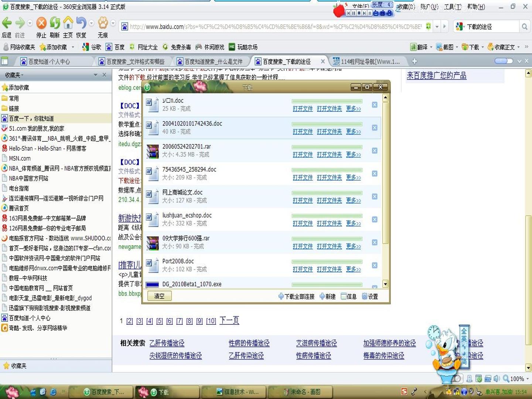Click the 清空 clear button
This screenshot has width=532, height=399.
pos(159,296)
